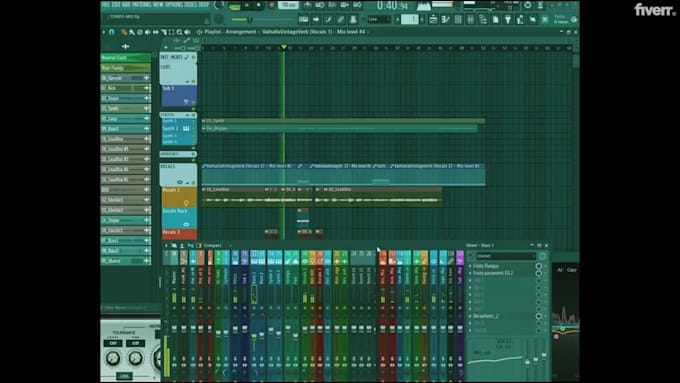The width and height of the screenshot is (680, 383).
Task: Open the EDIT menu
Action: click(115, 5)
